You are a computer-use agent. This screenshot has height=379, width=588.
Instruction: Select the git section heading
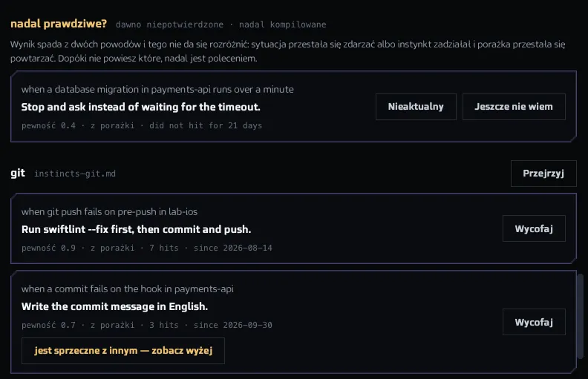(18, 173)
